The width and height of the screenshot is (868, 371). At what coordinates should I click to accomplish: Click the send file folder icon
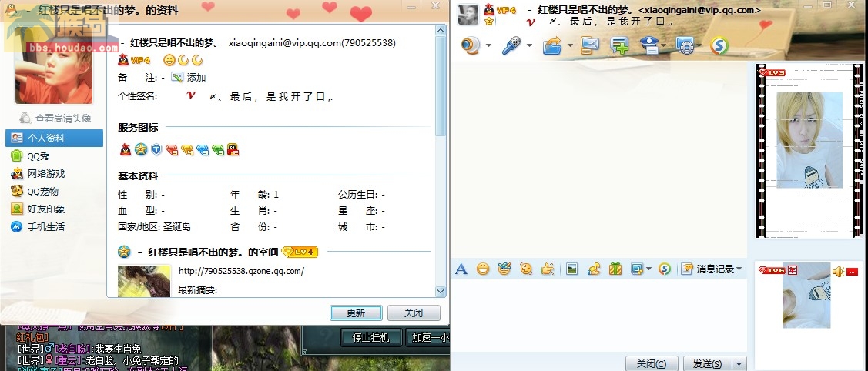[552, 45]
